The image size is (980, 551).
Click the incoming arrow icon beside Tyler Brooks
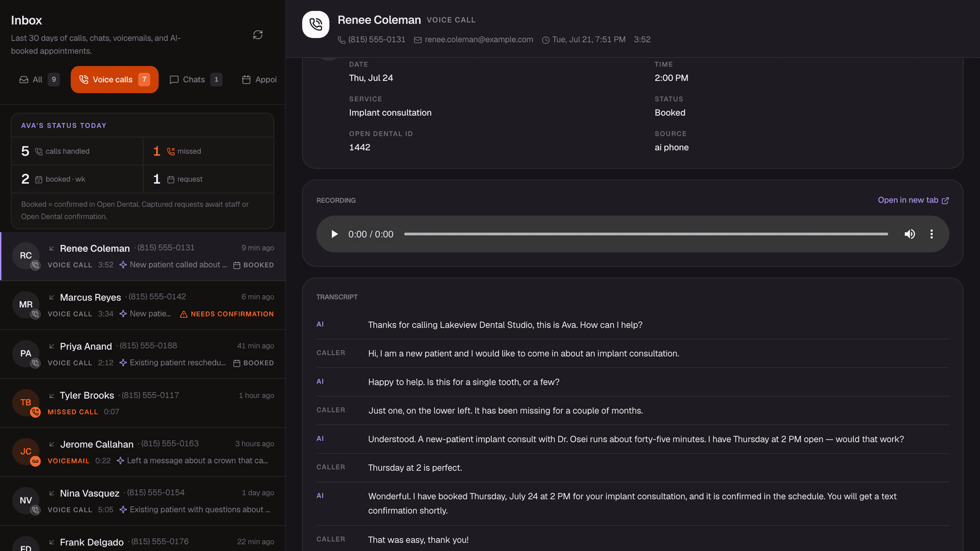(x=51, y=395)
